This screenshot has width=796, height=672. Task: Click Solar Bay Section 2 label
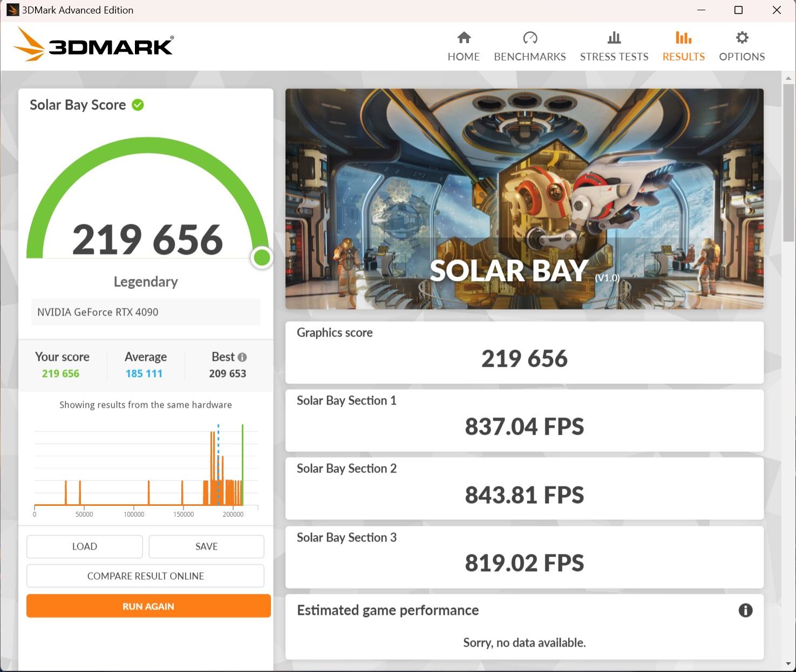coord(346,469)
